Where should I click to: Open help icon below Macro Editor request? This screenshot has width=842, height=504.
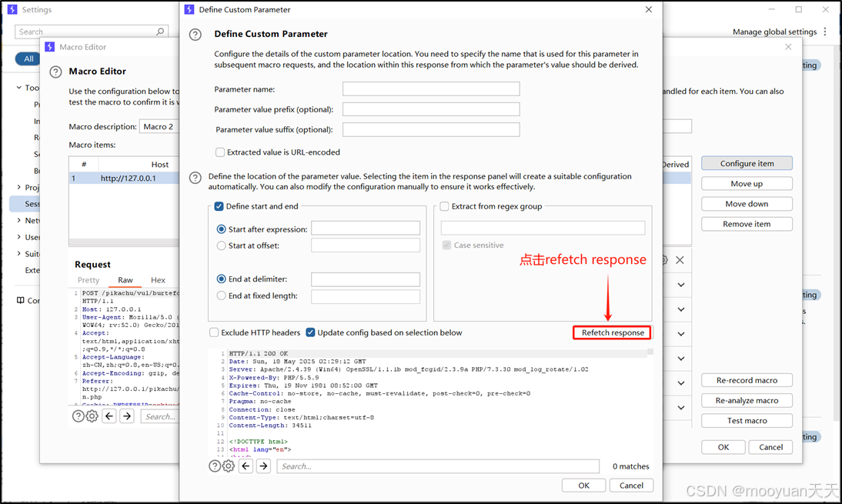[x=78, y=416]
